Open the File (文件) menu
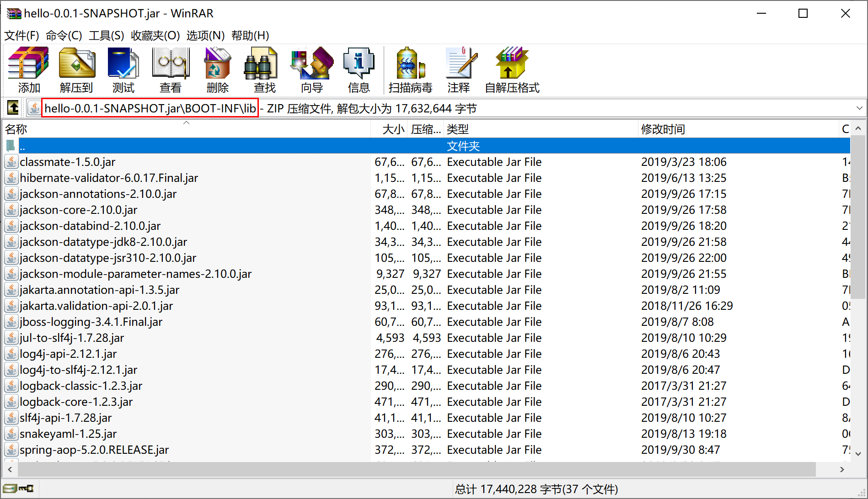Screen dimensions: 868x499 tap(21, 36)
